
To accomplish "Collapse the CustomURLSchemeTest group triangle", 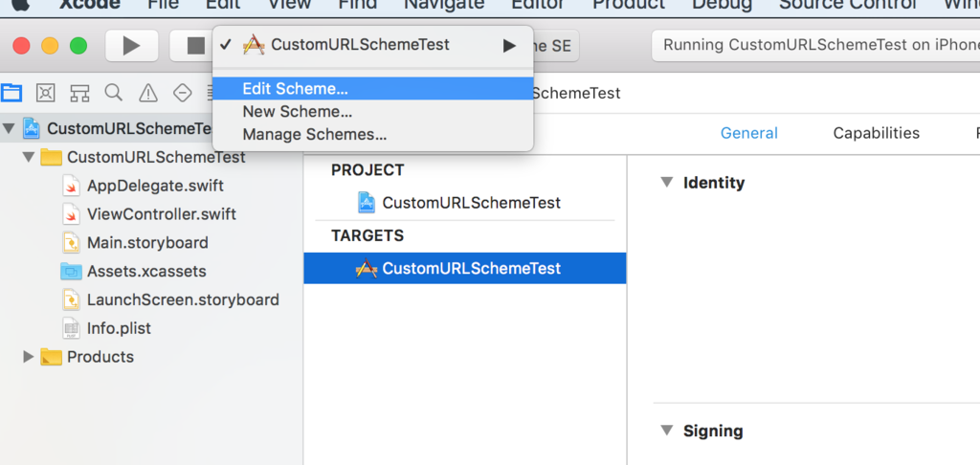I will point(28,157).
